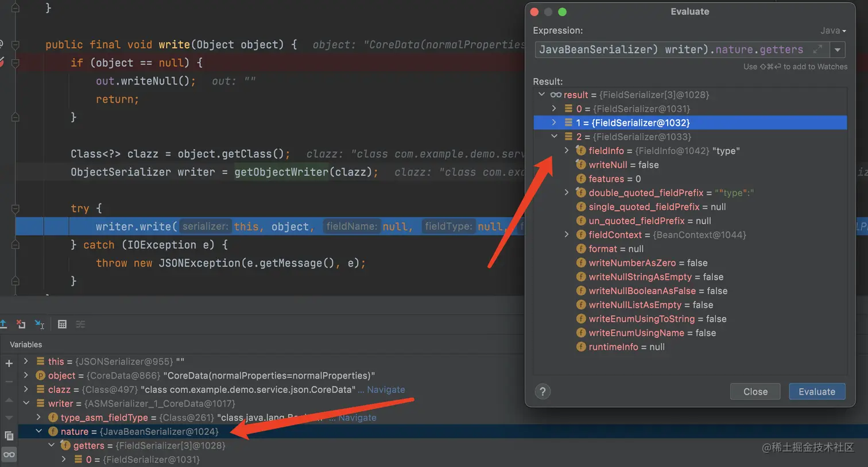The width and height of the screenshot is (868, 467).
Task: Collapse the result node in the Evaluate dialog
Action: pos(541,95)
